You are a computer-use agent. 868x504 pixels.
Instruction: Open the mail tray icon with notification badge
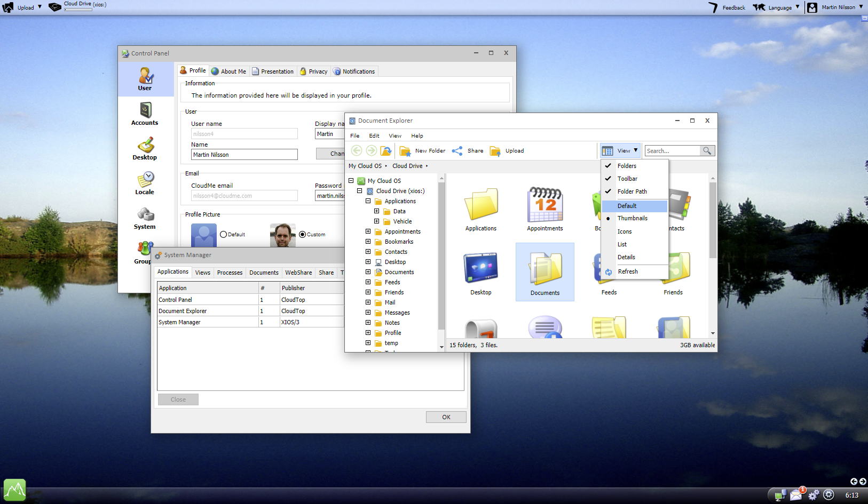pos(797,494)
